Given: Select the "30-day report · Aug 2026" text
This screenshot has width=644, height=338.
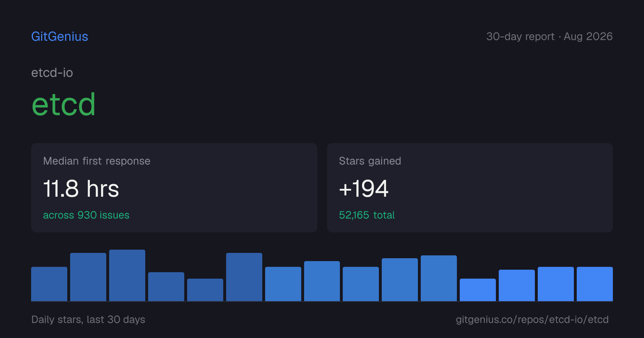Looking at the screenshot, I should coord(549,36).
